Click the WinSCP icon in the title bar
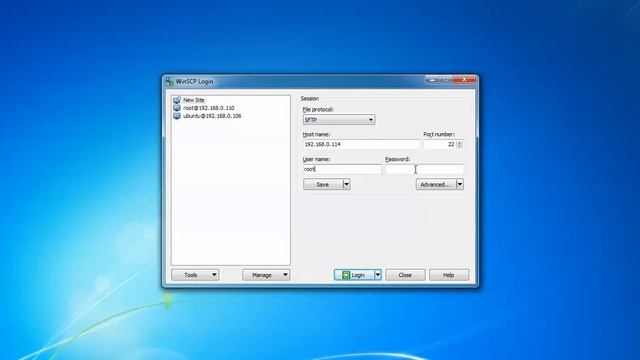The image size is (640, 360). click(x=170, y=82)
